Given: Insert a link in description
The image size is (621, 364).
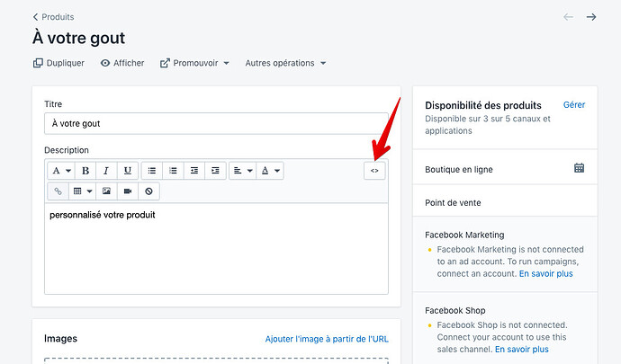Looking at the screenshot, I should point(58,191).
